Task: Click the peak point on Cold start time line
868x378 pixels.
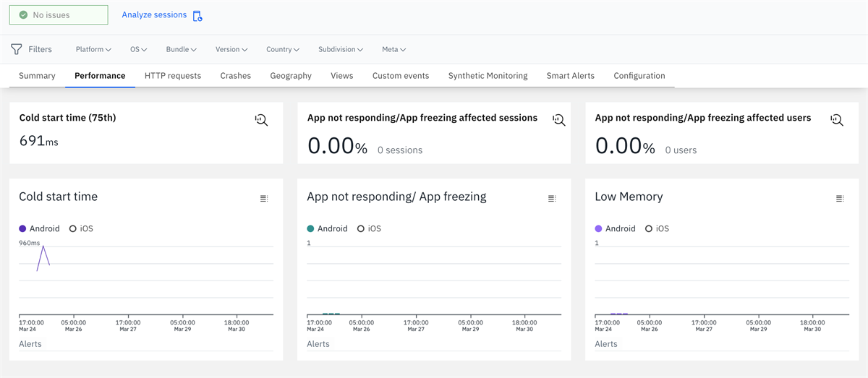Action: point(43,246)
